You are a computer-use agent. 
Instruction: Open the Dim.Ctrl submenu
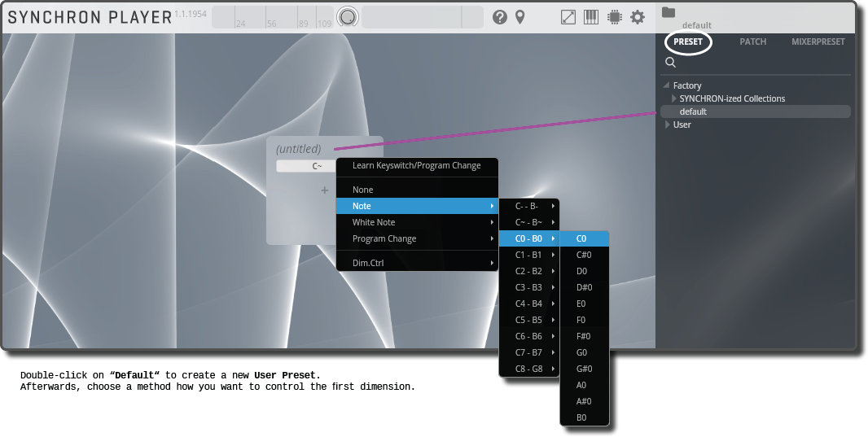pos(417,263)
